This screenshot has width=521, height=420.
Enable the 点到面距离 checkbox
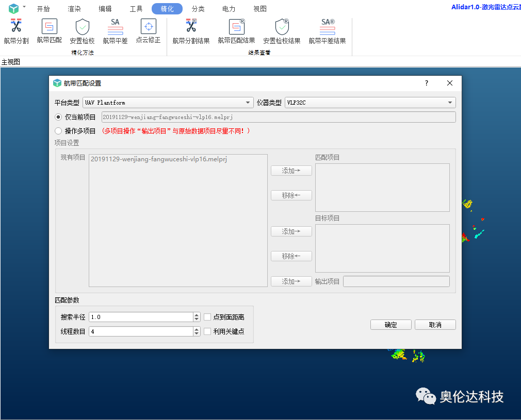207,317
